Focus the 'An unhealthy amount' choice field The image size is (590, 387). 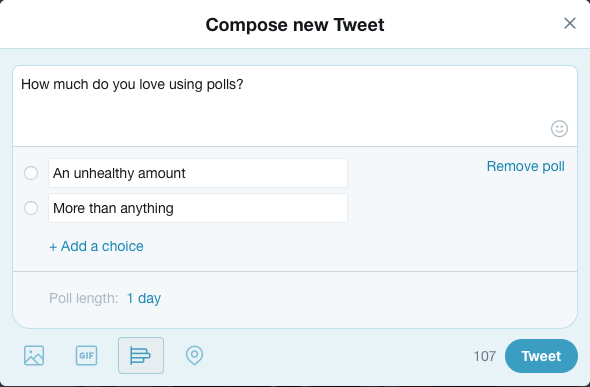(x=198, y=173)
